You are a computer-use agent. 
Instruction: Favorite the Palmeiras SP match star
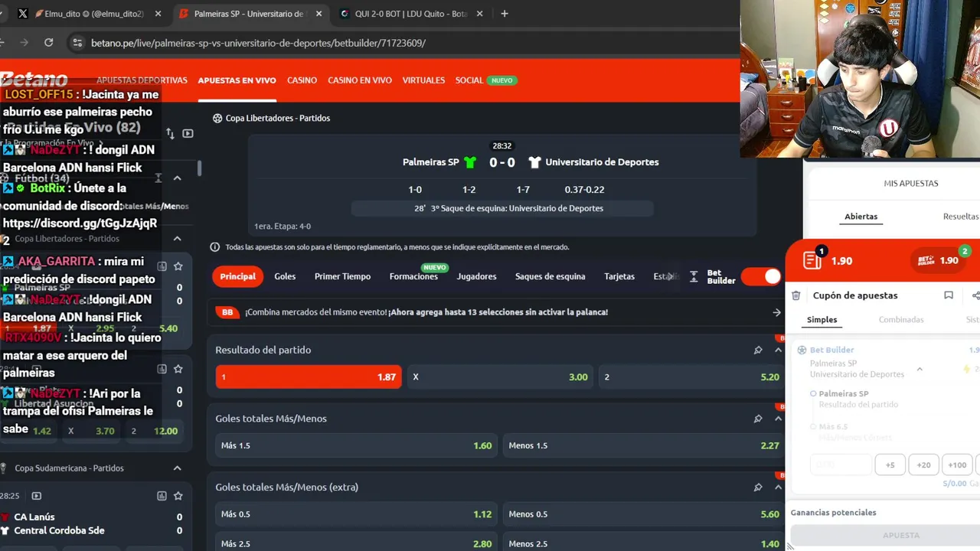click(178, 266)
